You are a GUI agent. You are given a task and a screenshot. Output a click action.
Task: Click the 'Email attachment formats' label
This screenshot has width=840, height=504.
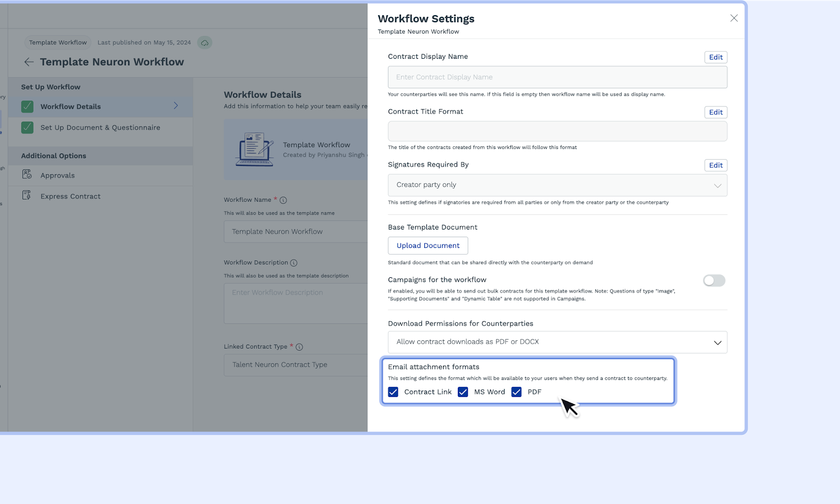[434, 367]
